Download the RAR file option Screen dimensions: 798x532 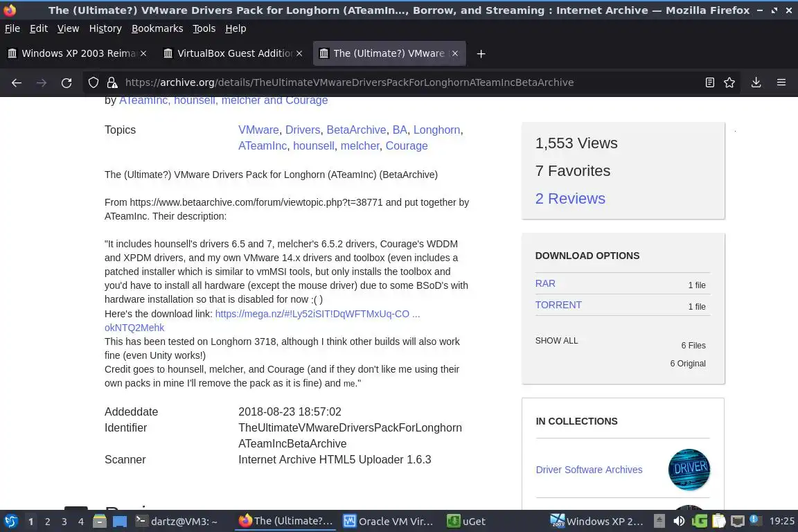click(545, 283)
